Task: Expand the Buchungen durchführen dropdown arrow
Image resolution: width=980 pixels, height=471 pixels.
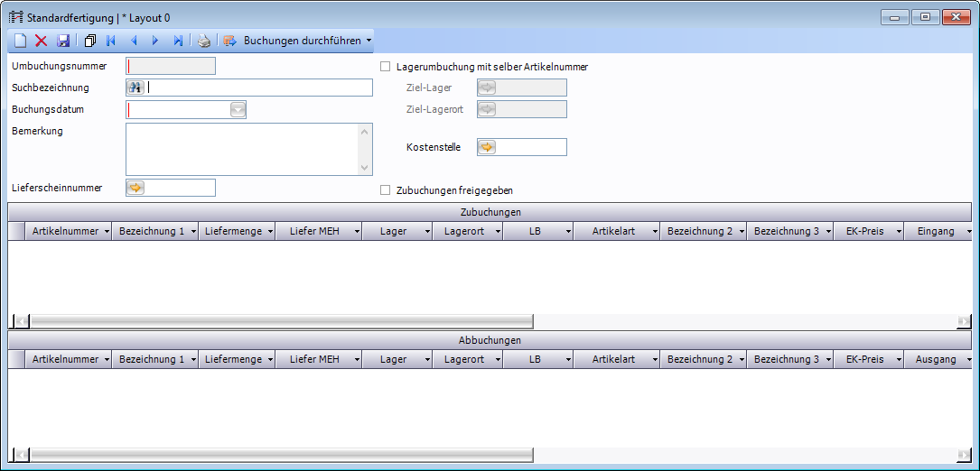Action: [x=369, y=41]
